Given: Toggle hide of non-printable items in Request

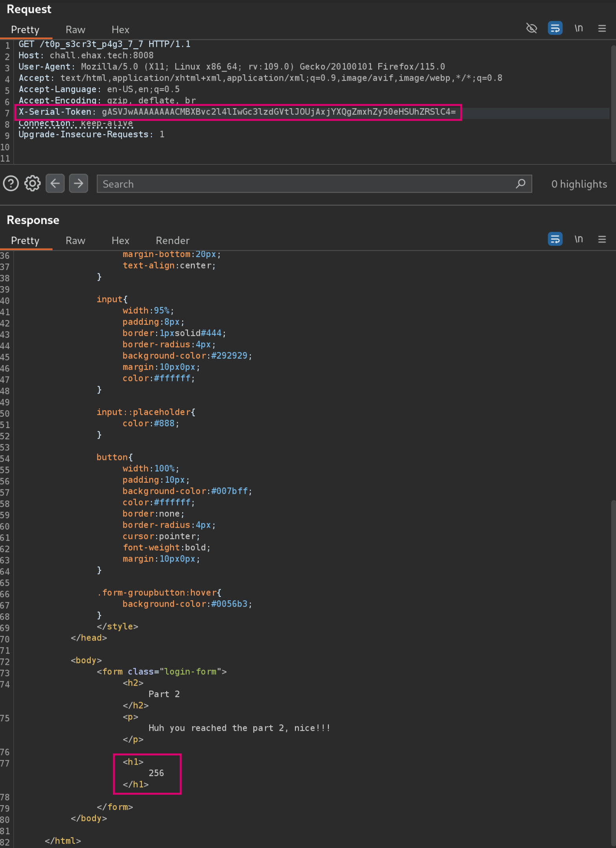Looking at the screenshot, I should coord(531,28).
